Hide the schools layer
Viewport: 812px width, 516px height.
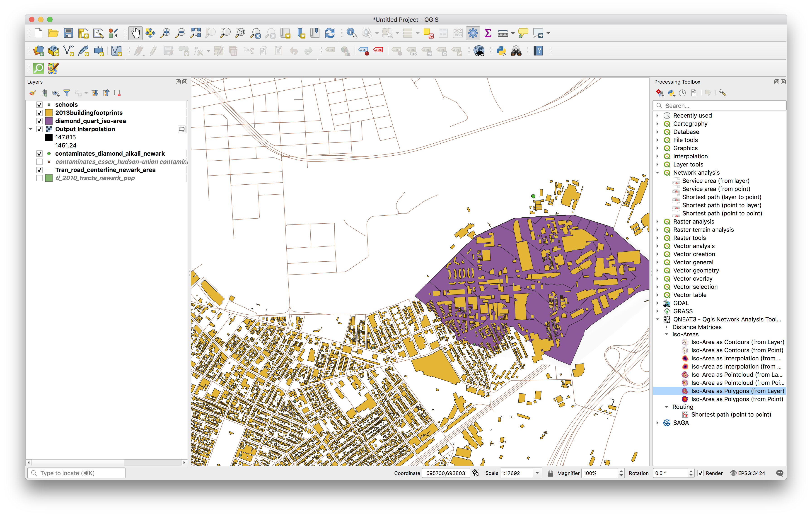(39, 105)
